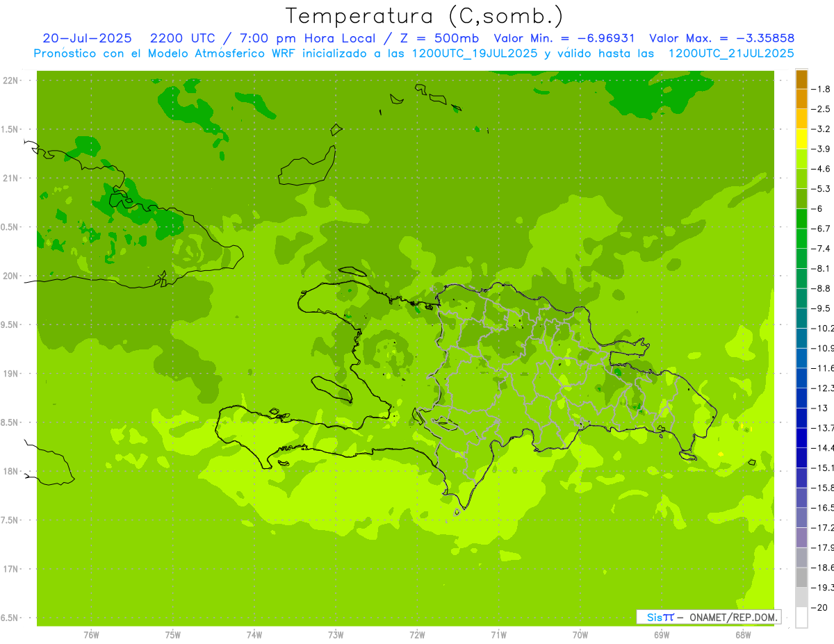Click '1200UTC_19JUL2025' initialization time text

pos(474,53)
